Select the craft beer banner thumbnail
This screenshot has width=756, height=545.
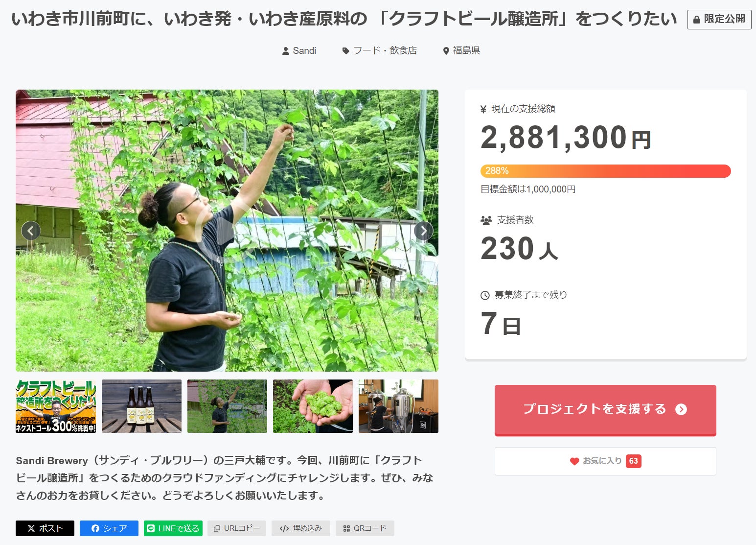tap(56, 406)
